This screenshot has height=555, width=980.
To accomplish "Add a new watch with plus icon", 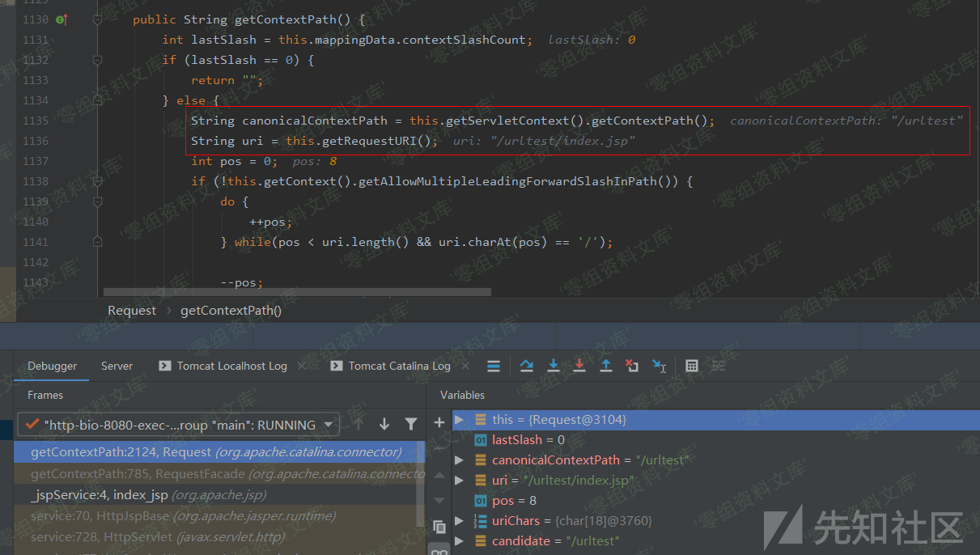I will coord(439,422).
